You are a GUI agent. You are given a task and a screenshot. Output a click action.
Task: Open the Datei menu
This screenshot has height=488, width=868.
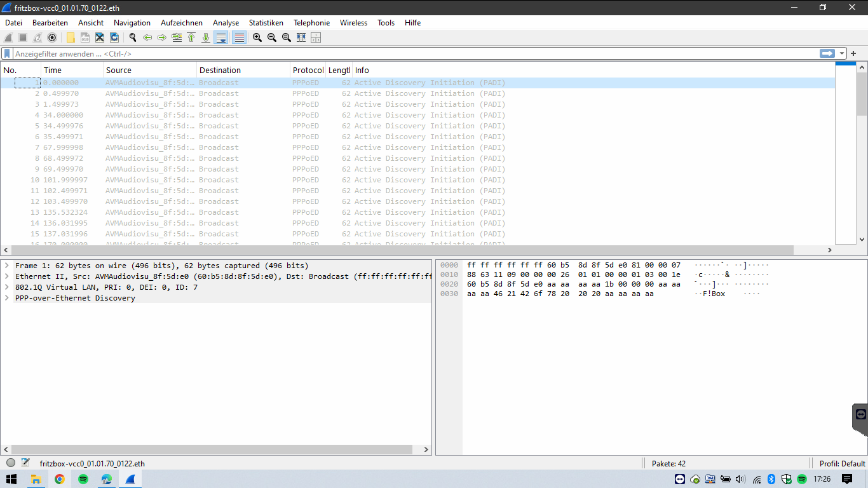(x=13, y=23)
